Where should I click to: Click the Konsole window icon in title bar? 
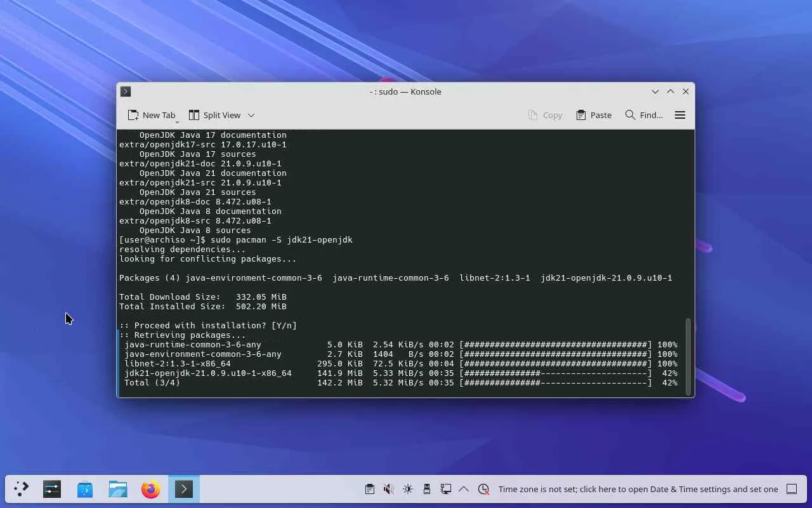(126, 91)
